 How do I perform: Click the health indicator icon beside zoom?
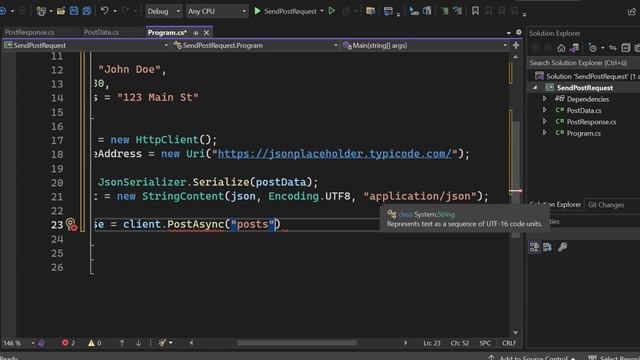[41, 343]
